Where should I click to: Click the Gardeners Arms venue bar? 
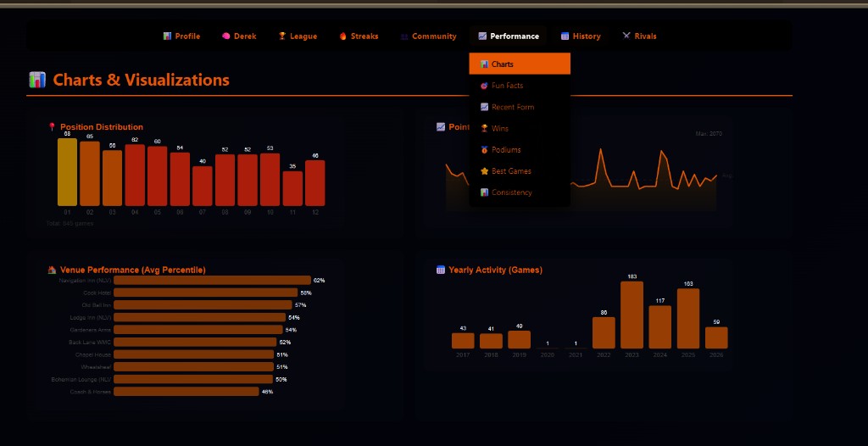click(x=198, y=330)
